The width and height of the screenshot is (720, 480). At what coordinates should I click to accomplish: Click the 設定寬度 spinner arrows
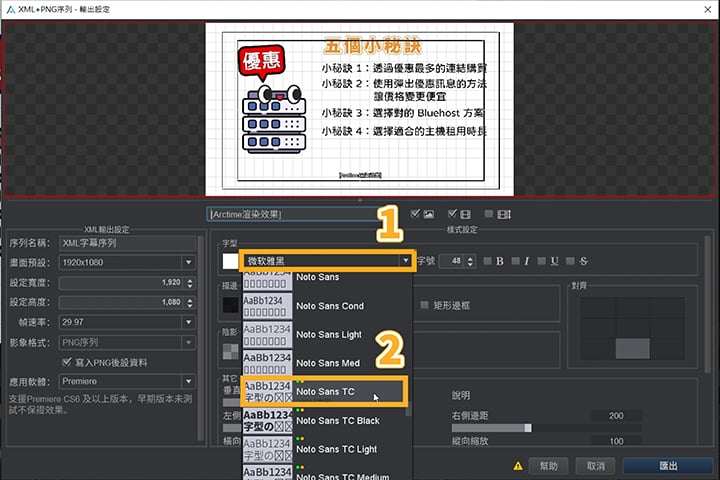click(190, 282)
